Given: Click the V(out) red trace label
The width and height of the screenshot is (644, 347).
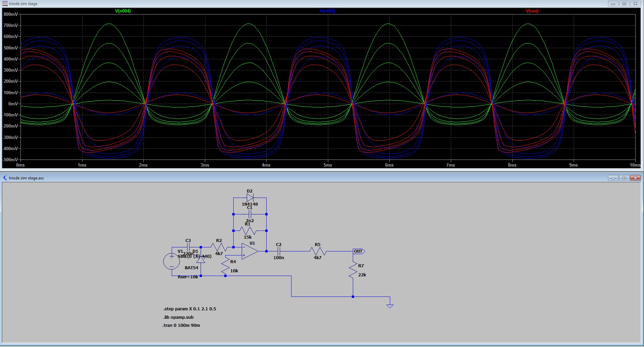Looking at the screenshot, I should point(532,11).
